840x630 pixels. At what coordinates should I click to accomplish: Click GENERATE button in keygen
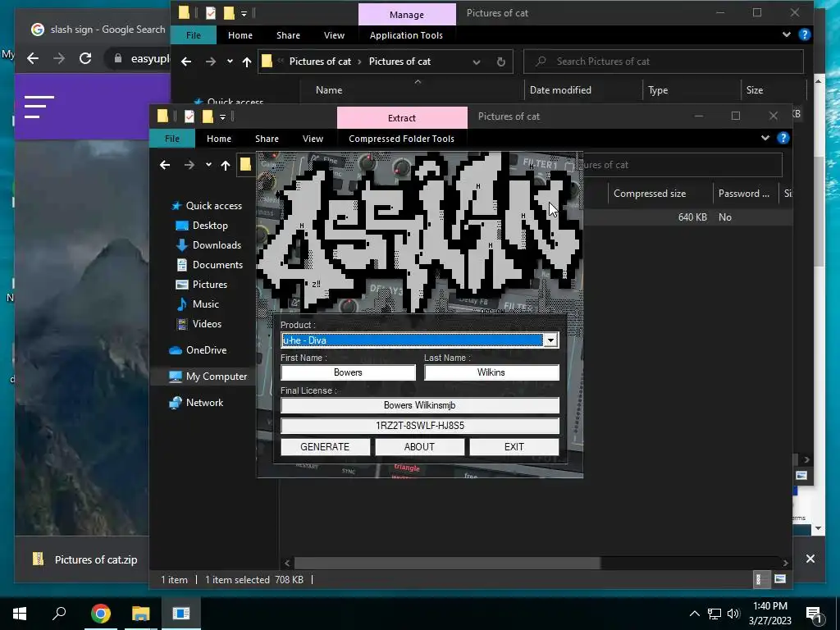(325, 447)
